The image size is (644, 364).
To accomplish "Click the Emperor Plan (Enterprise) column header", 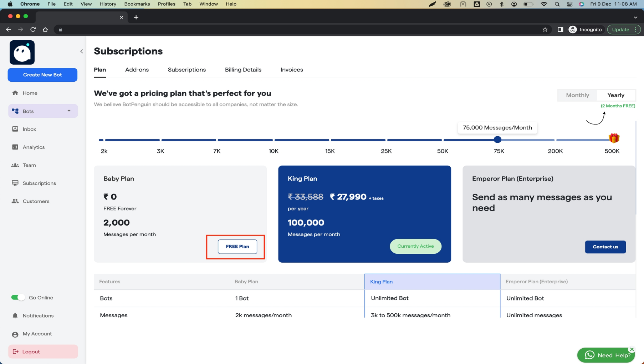I will tap(568, 282).
